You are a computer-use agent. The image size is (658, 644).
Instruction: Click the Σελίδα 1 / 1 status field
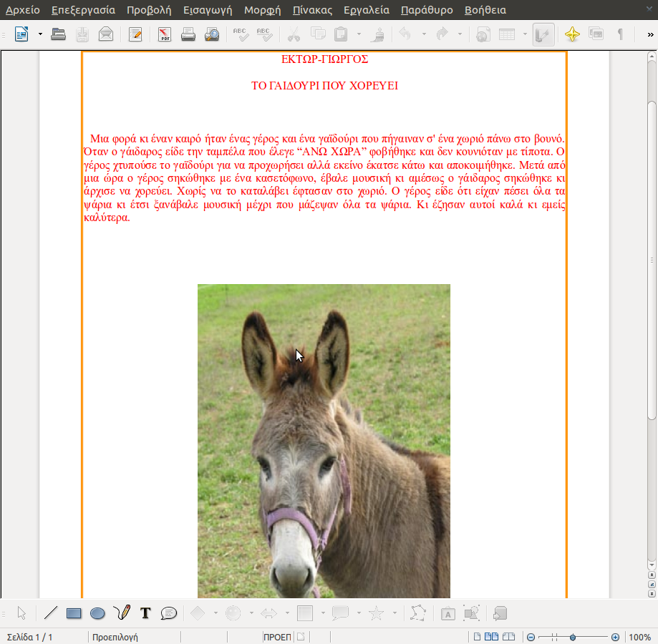[29, 638]
